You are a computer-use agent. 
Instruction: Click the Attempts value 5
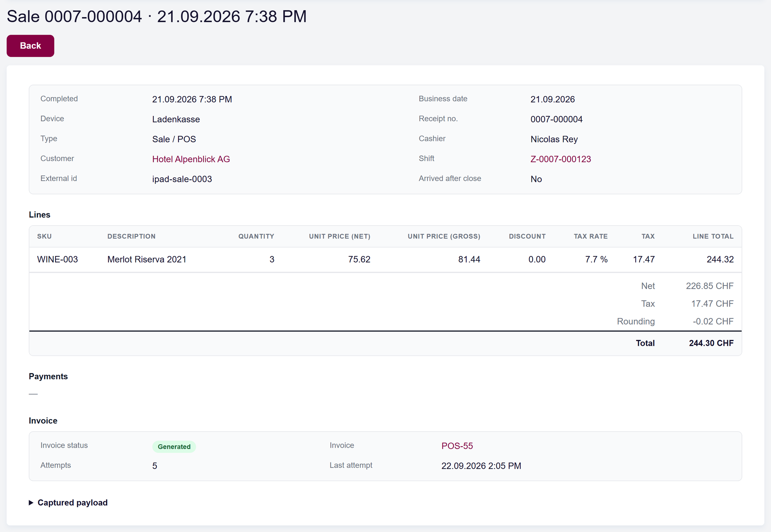pos(155,466)
